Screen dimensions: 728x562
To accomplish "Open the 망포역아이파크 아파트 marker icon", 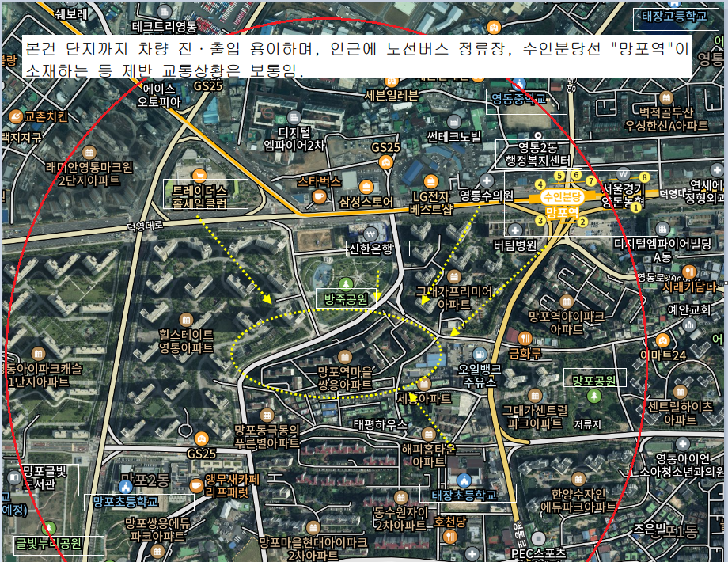I will tap(566, 302).
